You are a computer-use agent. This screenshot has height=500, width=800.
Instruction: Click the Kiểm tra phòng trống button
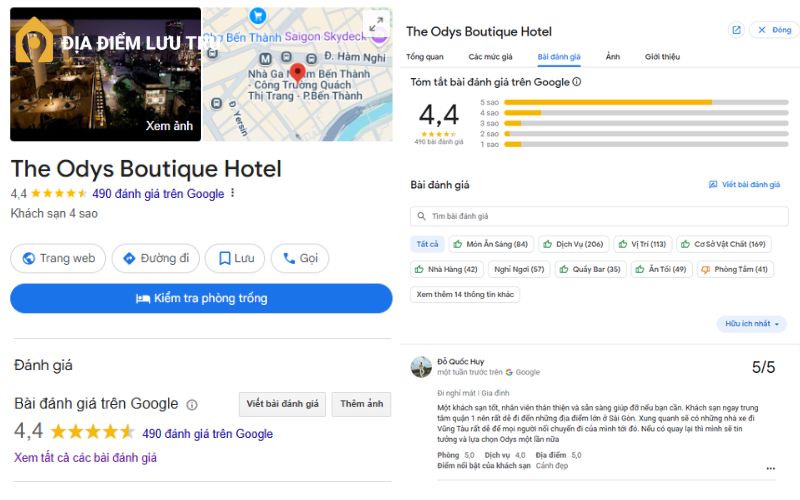click(x=201, y=298)
